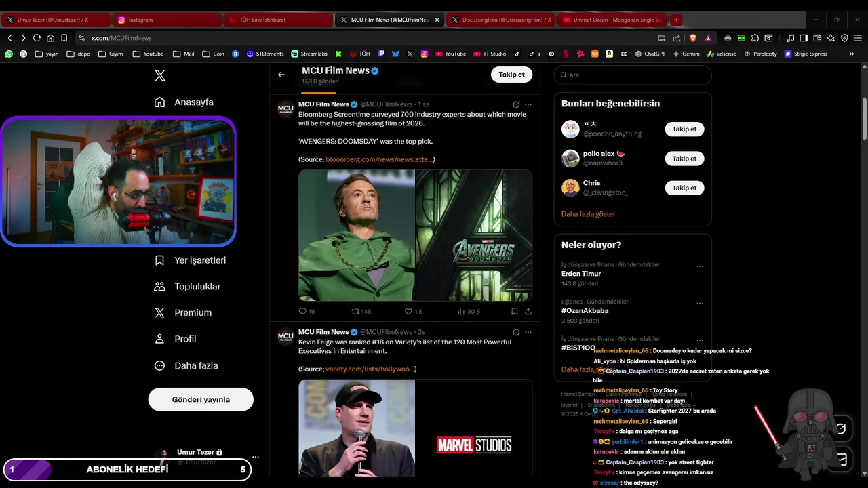Viewport: 868px width, 488px height.
Task: Open Amazon bookmark icon
Action: tap(609, 54)
